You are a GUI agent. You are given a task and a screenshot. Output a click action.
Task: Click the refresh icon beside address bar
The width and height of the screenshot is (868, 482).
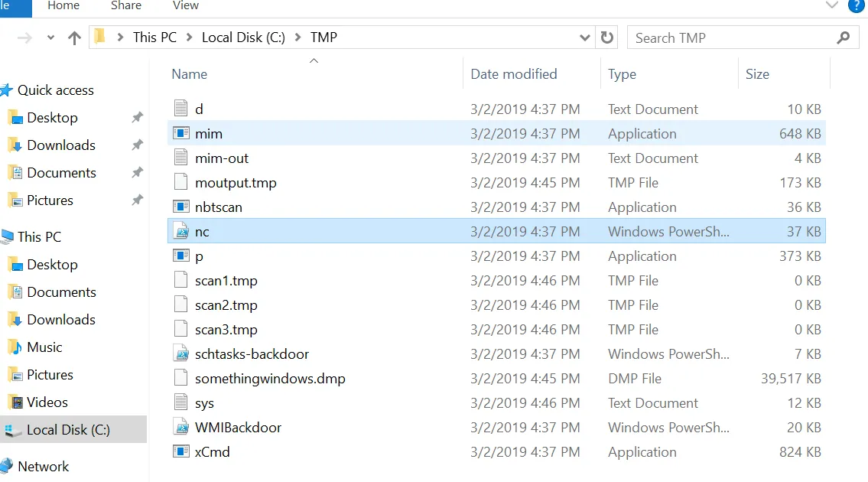point(607,37)
